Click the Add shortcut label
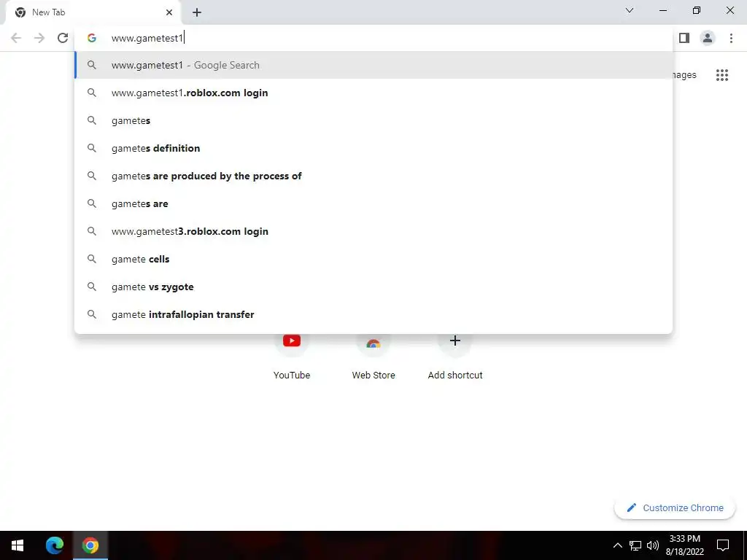This screenshot has width=747, height=560. [455, 376]
